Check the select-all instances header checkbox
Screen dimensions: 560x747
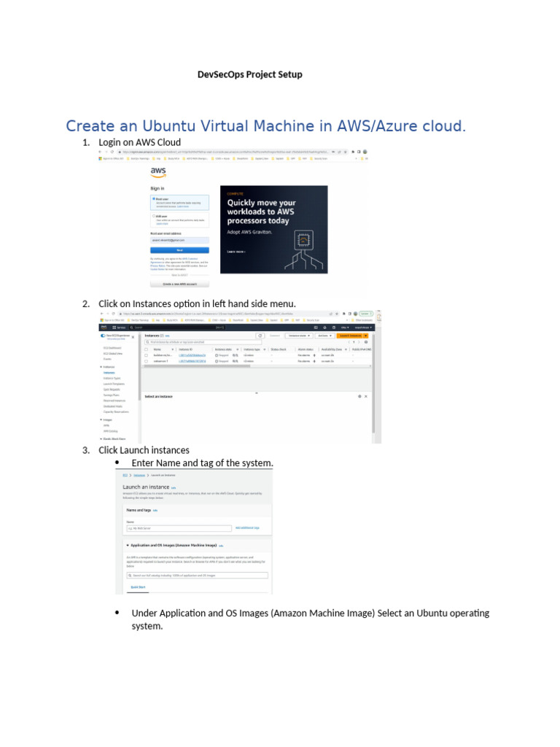(x=146, y=349)
